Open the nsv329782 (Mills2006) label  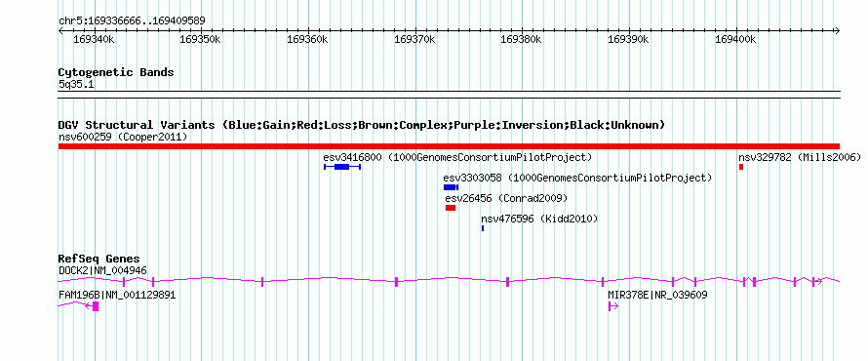[800, 157]
